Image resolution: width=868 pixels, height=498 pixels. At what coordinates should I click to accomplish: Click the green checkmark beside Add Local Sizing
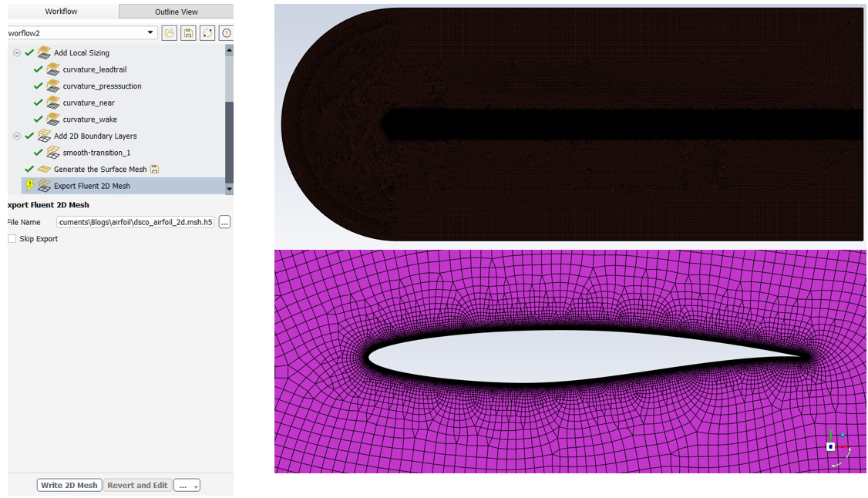click(x=29, y=52)
